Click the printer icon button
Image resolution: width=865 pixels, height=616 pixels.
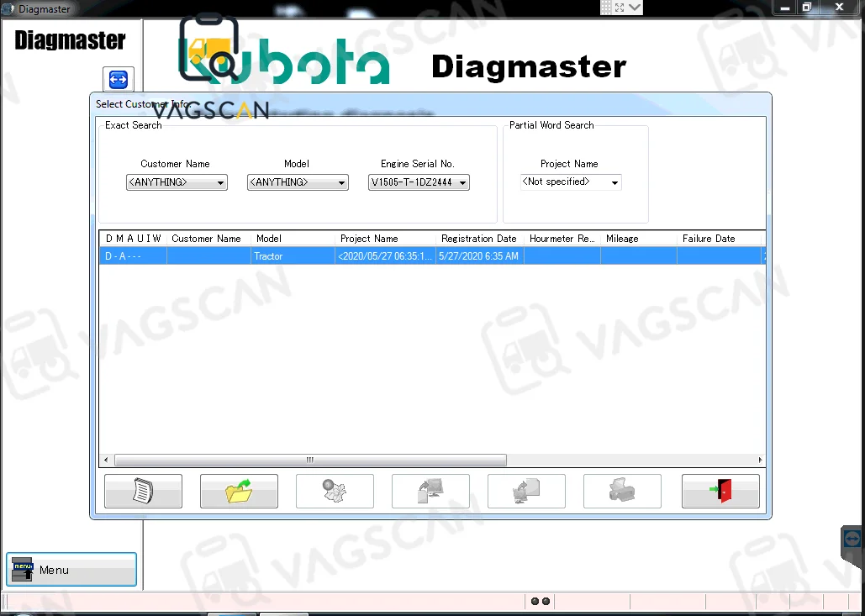622,491
